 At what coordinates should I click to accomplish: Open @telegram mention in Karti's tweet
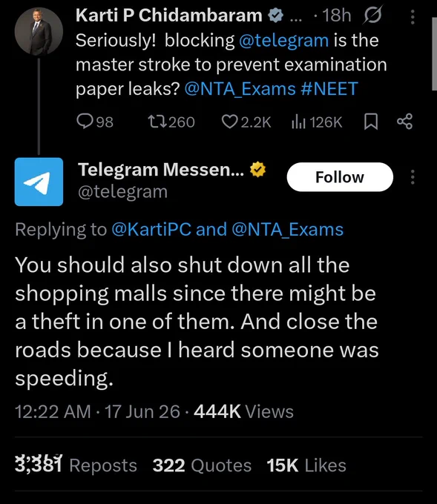pos(284,41)
